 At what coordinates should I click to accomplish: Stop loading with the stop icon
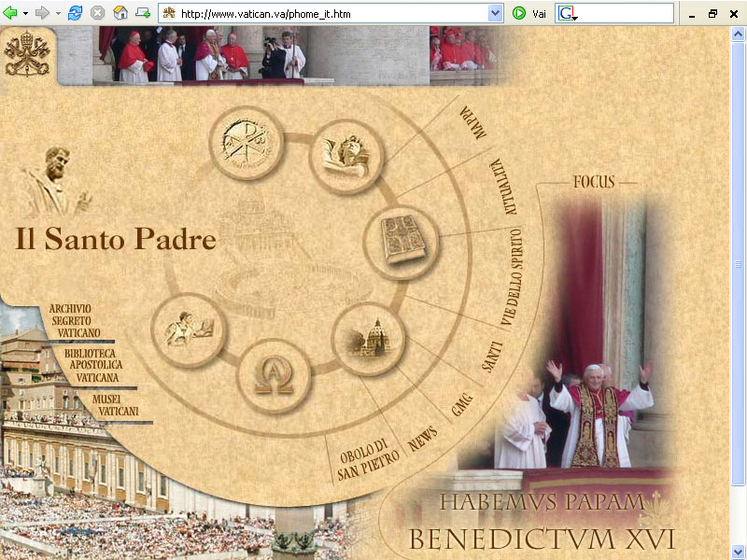(98, 13)
